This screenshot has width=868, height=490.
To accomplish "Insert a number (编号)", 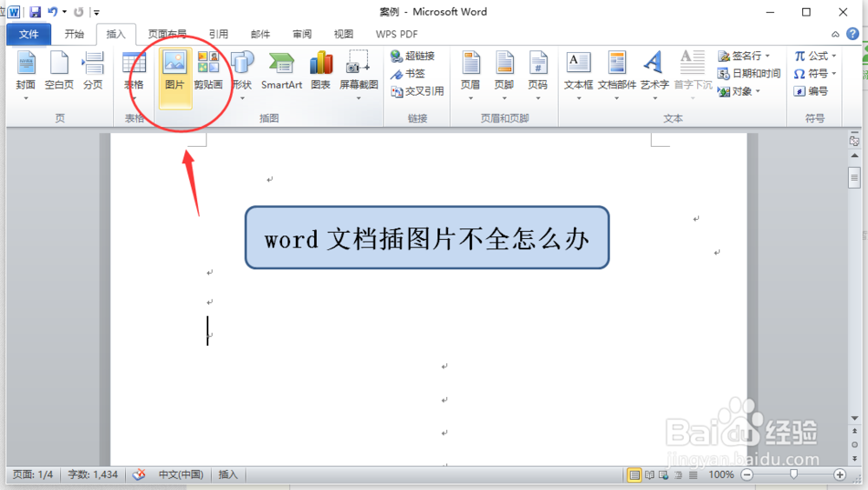I will (x=812, y=91).
